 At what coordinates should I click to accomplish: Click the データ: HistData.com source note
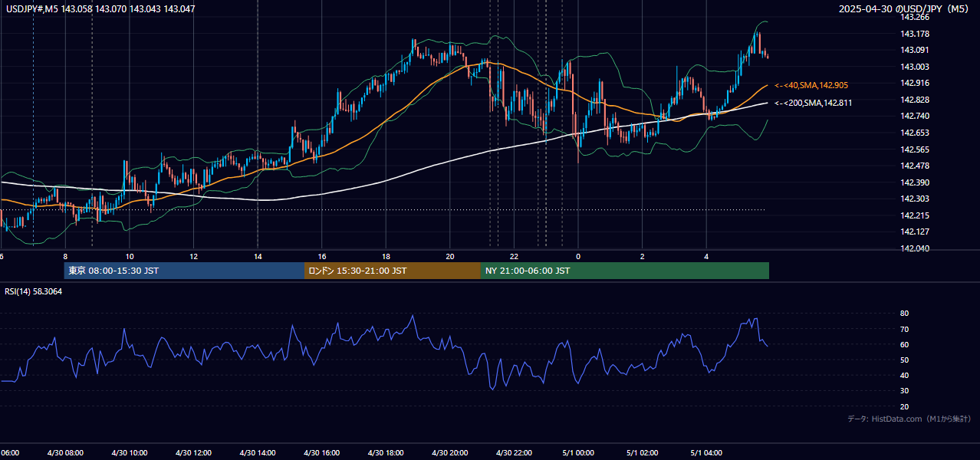[x=909, y=419]
